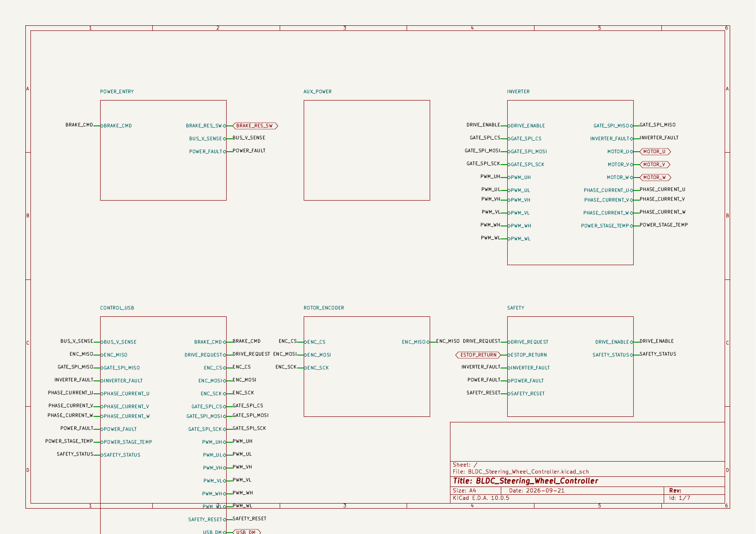Select the POWER_ENTRY sheet name label
The height and width of the screenshot is (534, 756).
click(x=117, y=92)
